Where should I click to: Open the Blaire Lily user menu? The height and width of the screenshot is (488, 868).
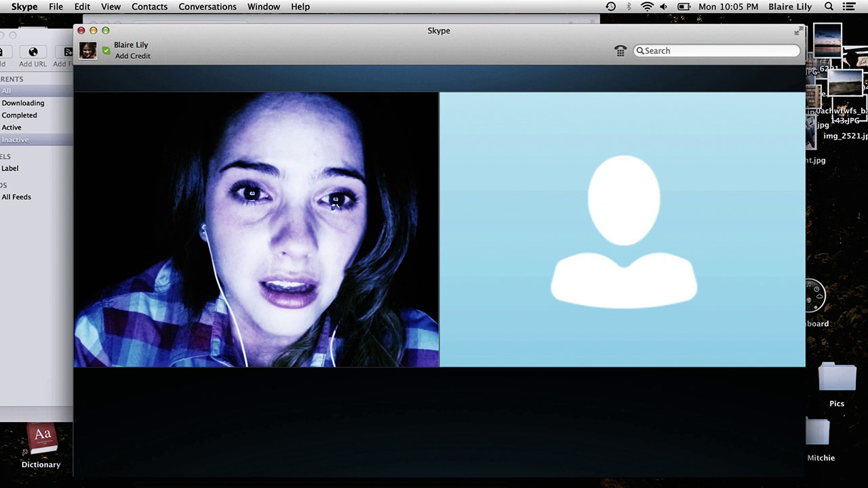pyautogui.click(x=790, y=7)
